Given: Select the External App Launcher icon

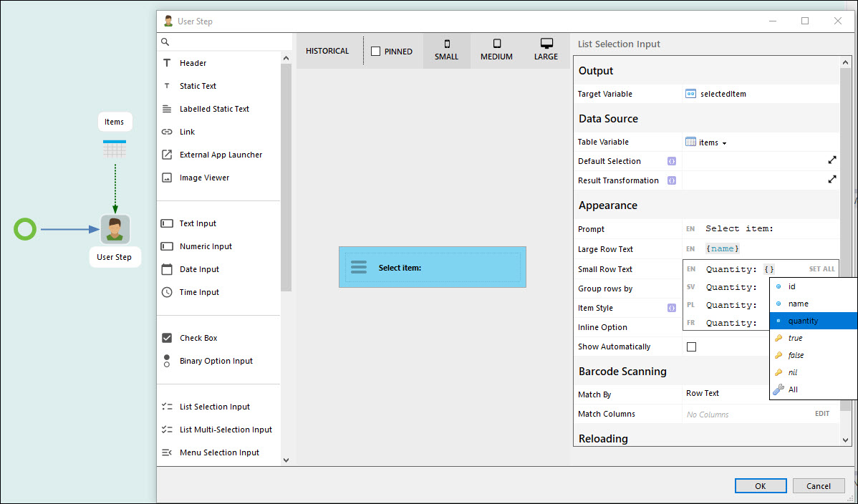Looking at the screenshot, I should [167, 155].
